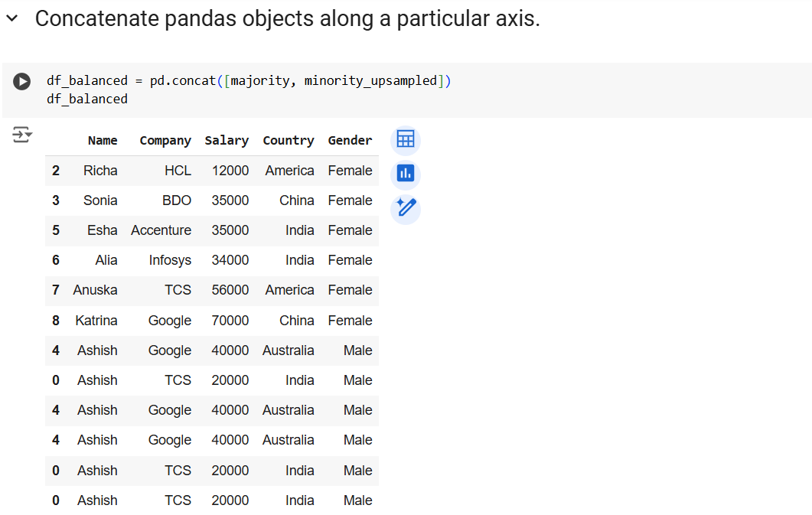Convert dataframe to interactive table
812x515 pixels.
pyautogui.click(x=406, y=140)
